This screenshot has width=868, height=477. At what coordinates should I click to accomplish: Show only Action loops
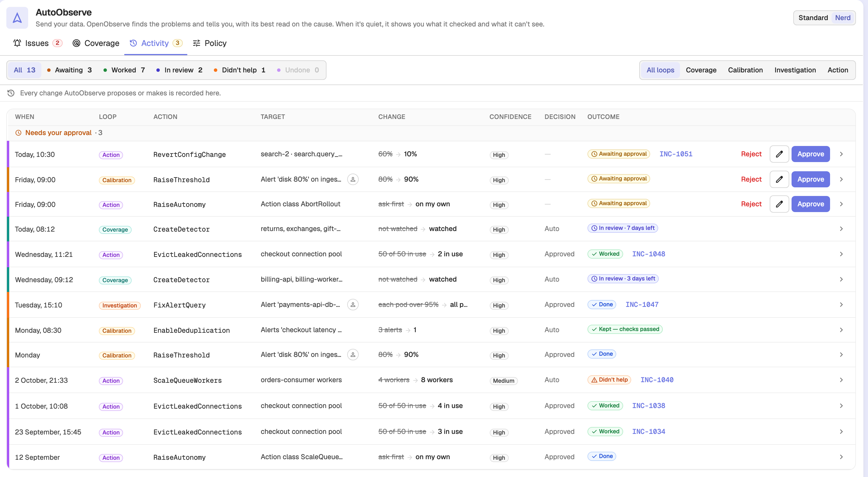838,70
